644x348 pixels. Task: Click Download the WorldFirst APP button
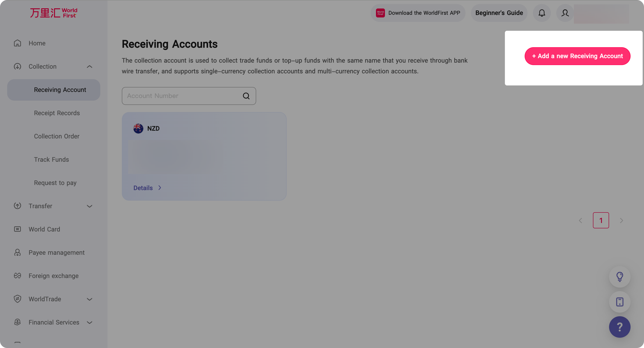418,13
